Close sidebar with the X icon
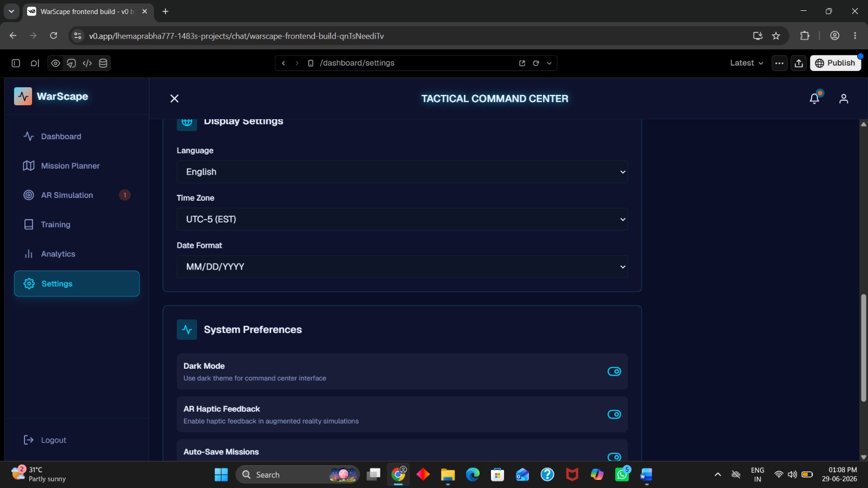The height and width of the screenshot is (488, 868). coord(174,98)
